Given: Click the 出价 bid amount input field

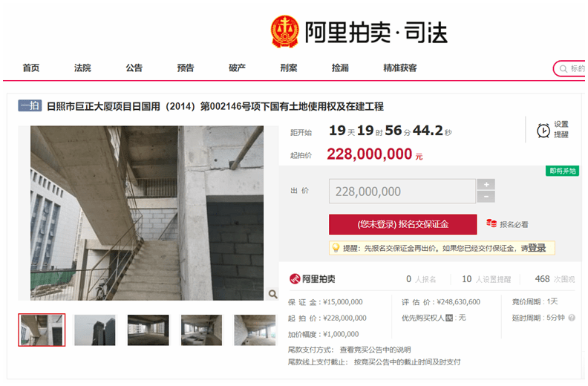Looking at the screenshot, I should (402, 192).
